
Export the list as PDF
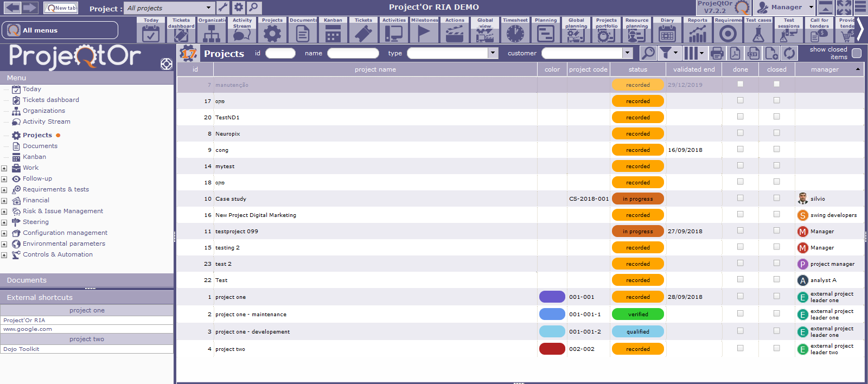point(735,53)
